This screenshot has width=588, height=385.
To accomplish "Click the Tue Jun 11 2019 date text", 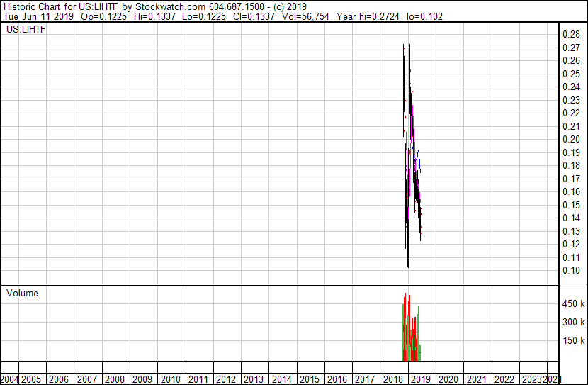I will click(x=38, y=16).
